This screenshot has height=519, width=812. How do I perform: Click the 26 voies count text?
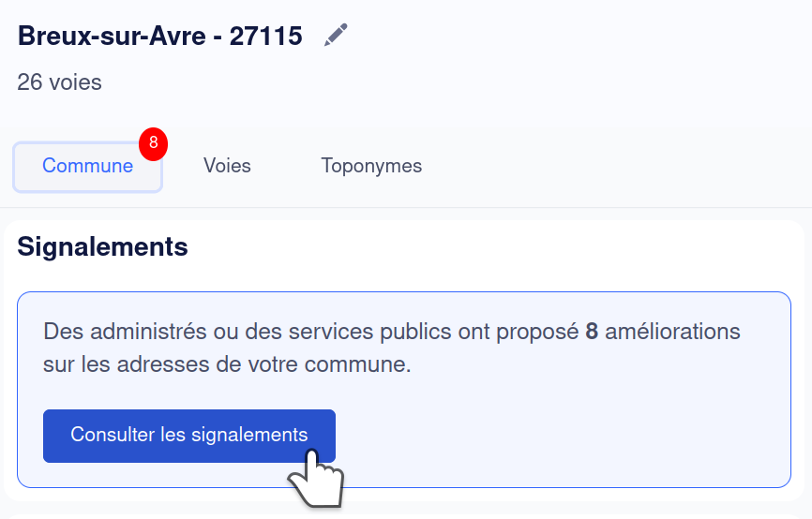pyautogui.click(x=59, y=82)
